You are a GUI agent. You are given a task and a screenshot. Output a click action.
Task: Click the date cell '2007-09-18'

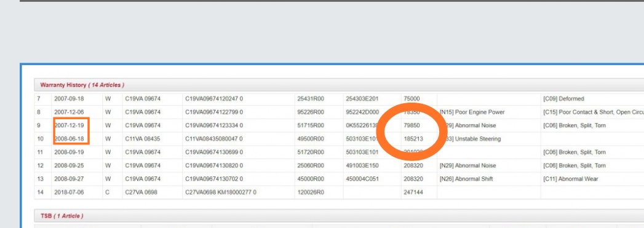click(69, 99)
